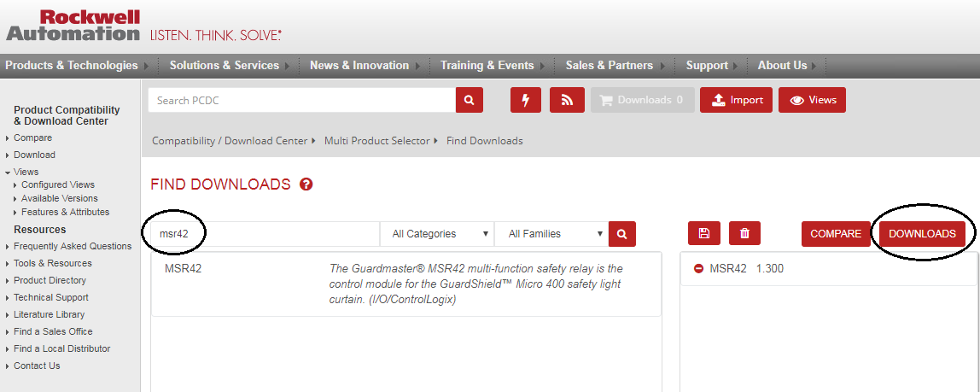Click the Rockwell Automation logo
This screenshot has height=392, width=980.
click(73, 25)
